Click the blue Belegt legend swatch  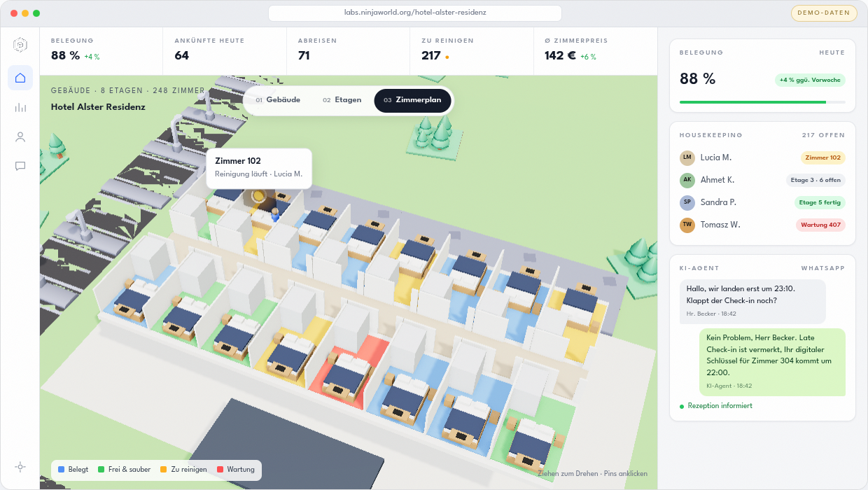(x=61, y=469)
